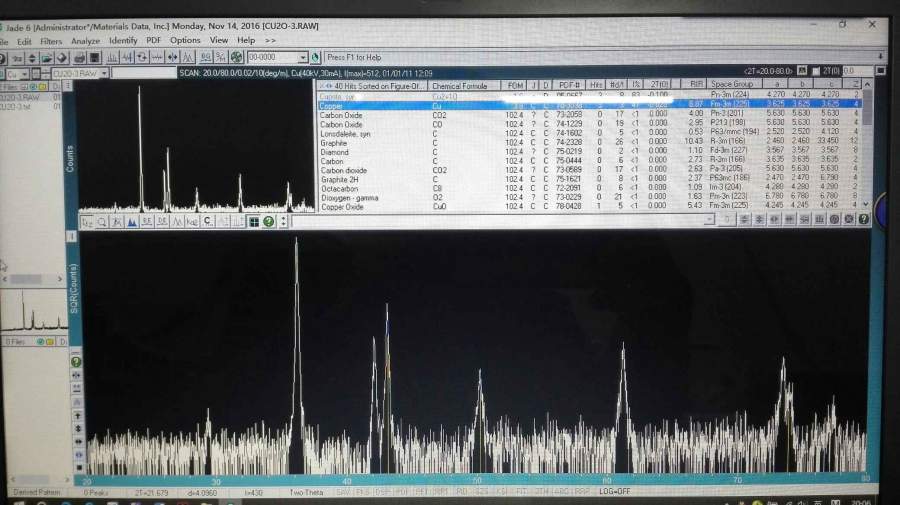900x505 pixels.
Task: Click the profile fitting peaks icon
Action: 188,57
